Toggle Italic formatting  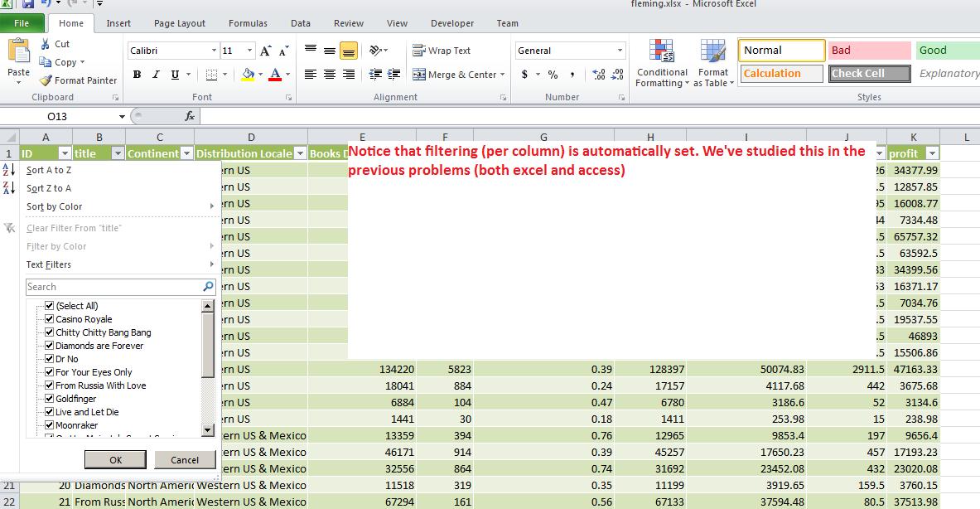156,75
